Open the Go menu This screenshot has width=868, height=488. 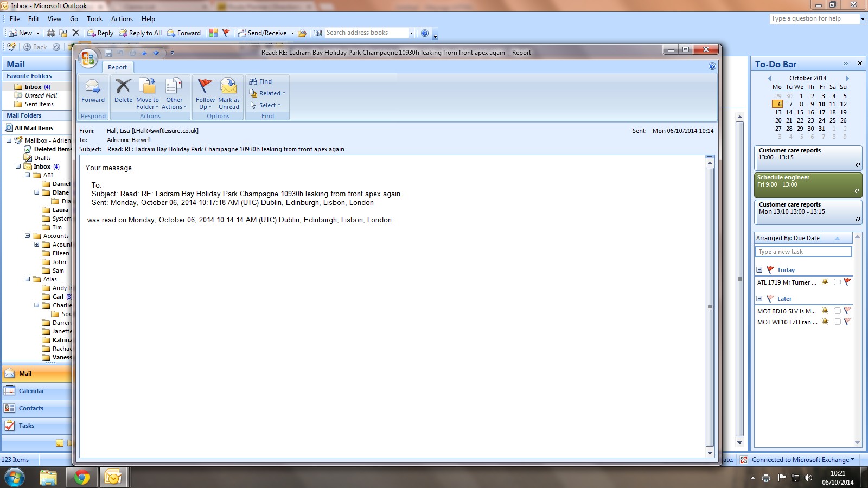pos(74,19)
